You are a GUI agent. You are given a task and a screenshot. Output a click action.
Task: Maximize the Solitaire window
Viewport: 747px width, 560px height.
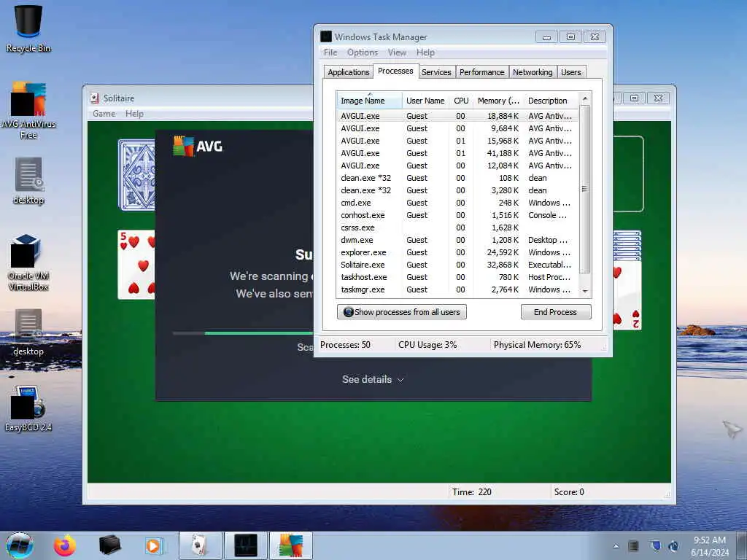click(634, 98)
